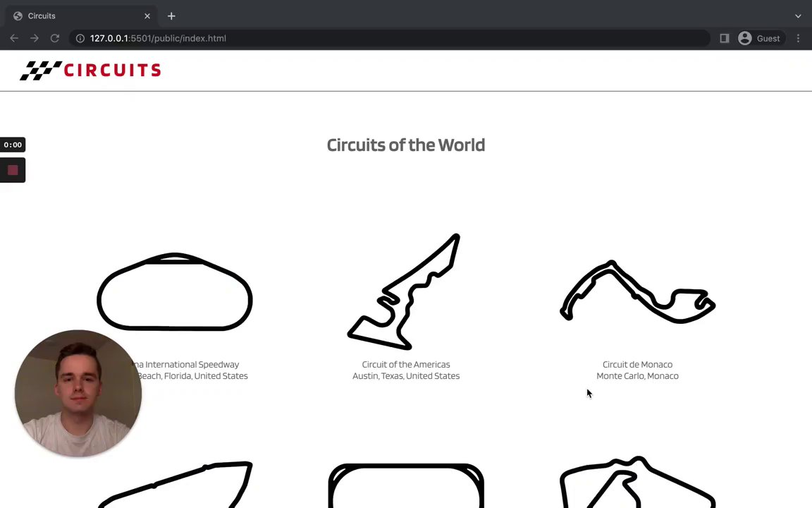Screen dimensions: 812x508
Task: Open the Daytona International Speedway track outline
Action: (x=175, y=292)
